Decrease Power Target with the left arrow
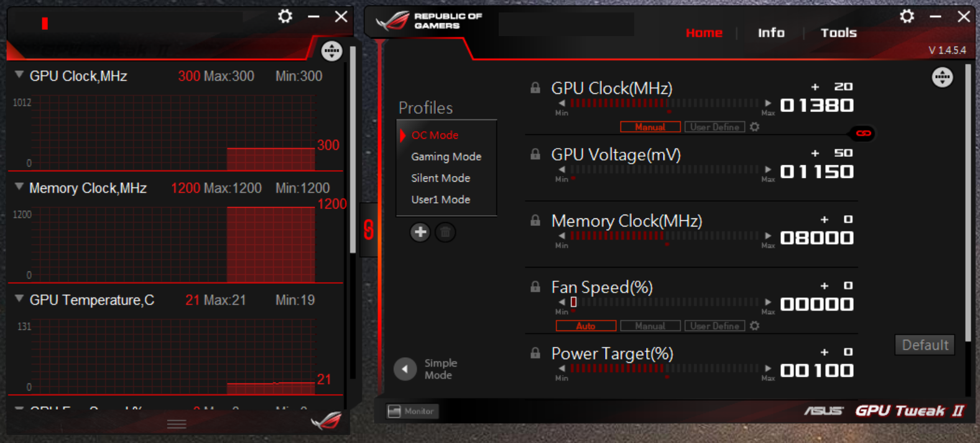Screen dimensions: 980x443 (x=562, y=368)
